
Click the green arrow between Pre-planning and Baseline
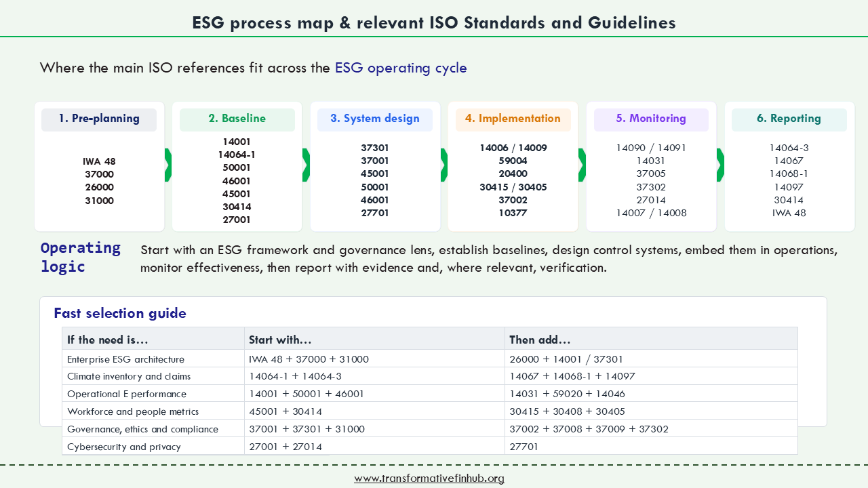click(x=168, y=165)
